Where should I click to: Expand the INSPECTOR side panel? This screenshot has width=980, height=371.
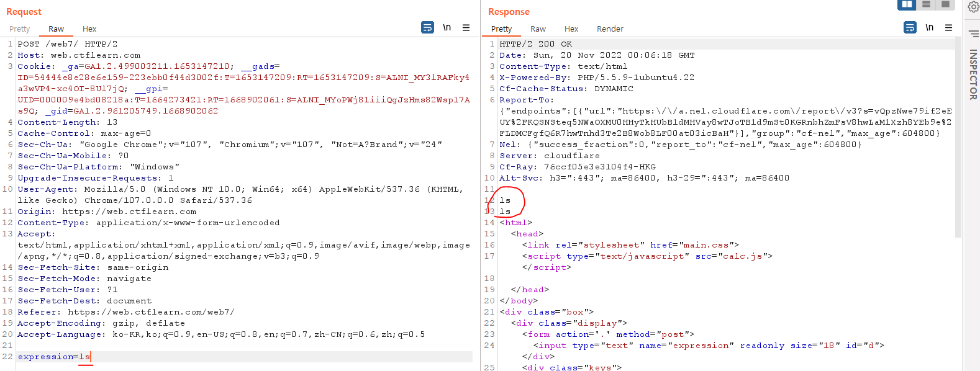(x=973, y=74)
